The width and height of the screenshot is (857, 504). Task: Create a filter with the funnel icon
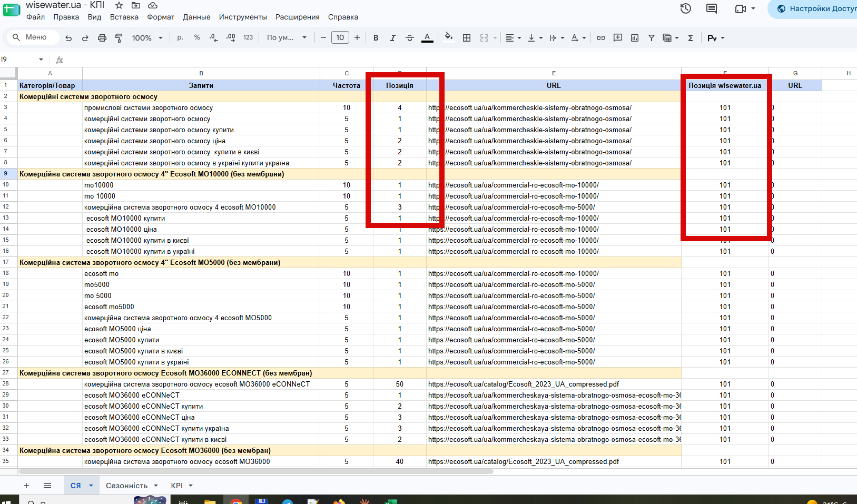[x=652, y=38]
